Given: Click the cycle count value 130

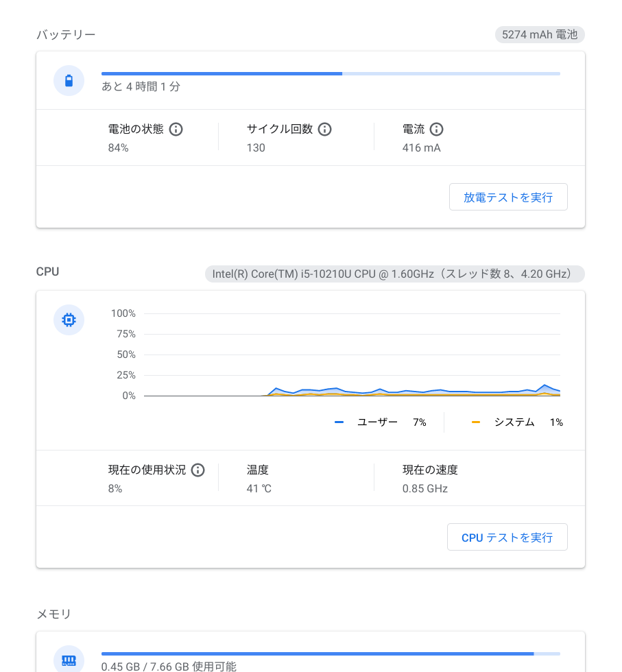Looking at the screenshot, I should (x=256, y=148).
